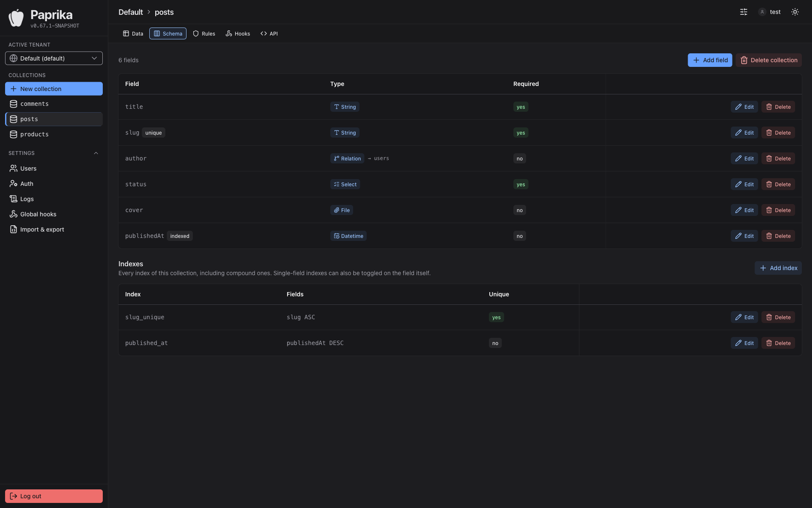Click the New collection button
This screenshot has width=812, height=508.
point(54,89)
